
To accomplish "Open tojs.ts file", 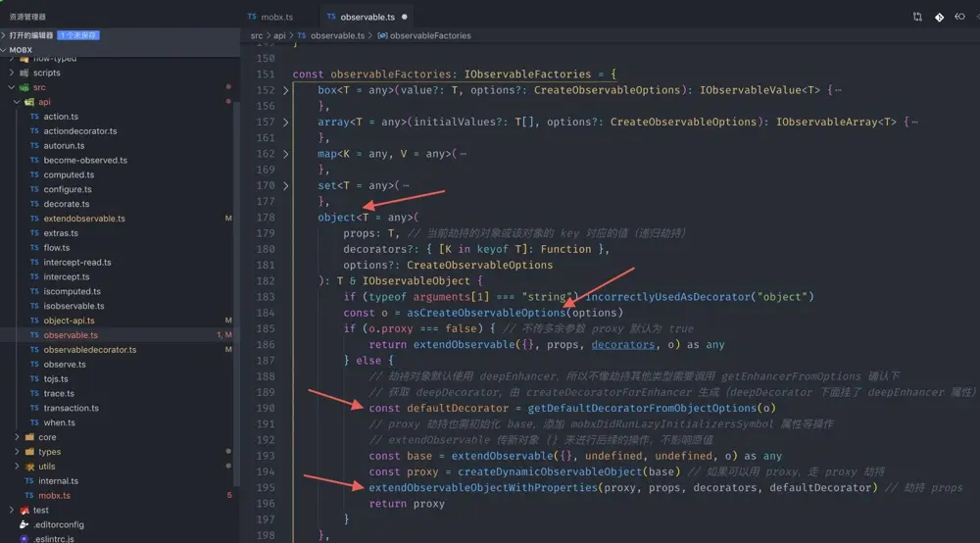I will coord(56,378).
